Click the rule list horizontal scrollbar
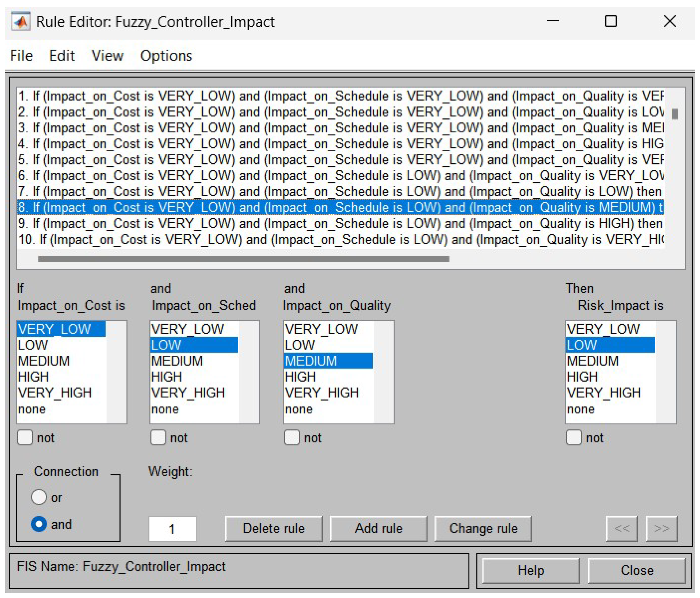 click(x=243, y=259)
